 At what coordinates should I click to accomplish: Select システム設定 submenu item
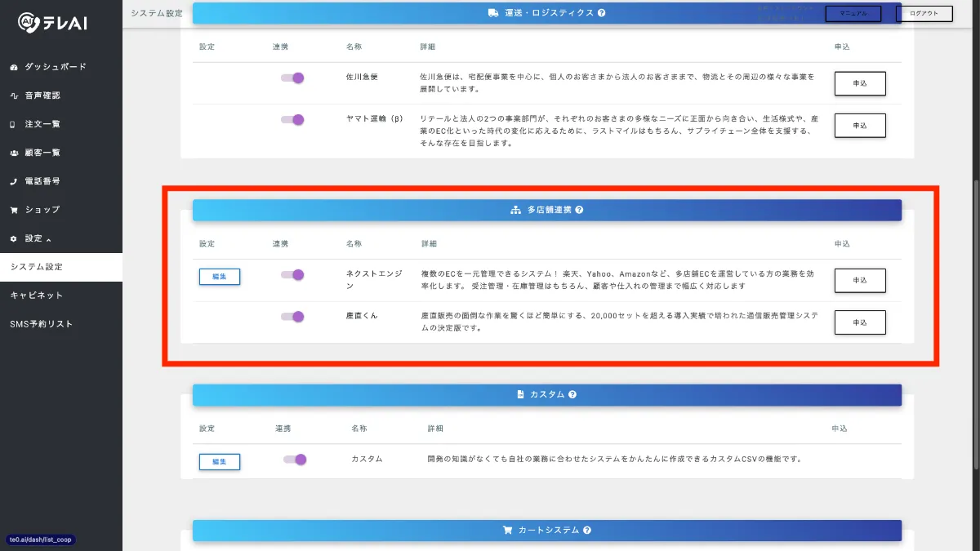pyautogui.click(x=60, y=267)
